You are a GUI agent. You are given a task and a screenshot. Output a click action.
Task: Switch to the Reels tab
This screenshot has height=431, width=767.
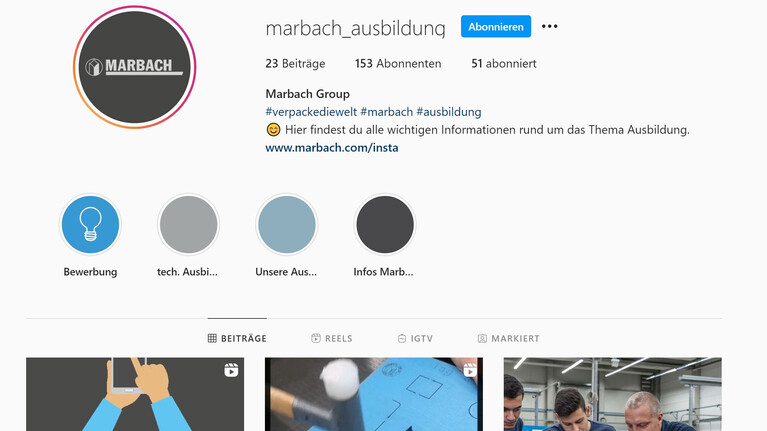tap(332, 338)
